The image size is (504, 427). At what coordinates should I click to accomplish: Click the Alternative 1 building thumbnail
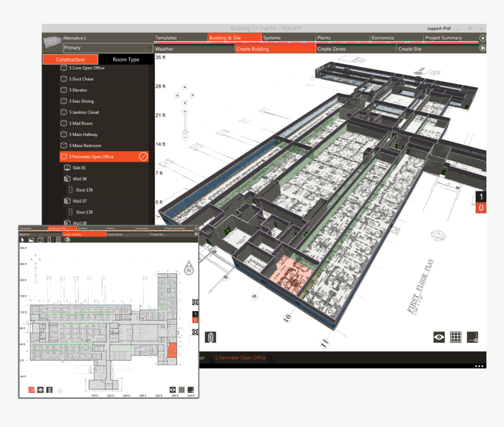tap(52, 42)
